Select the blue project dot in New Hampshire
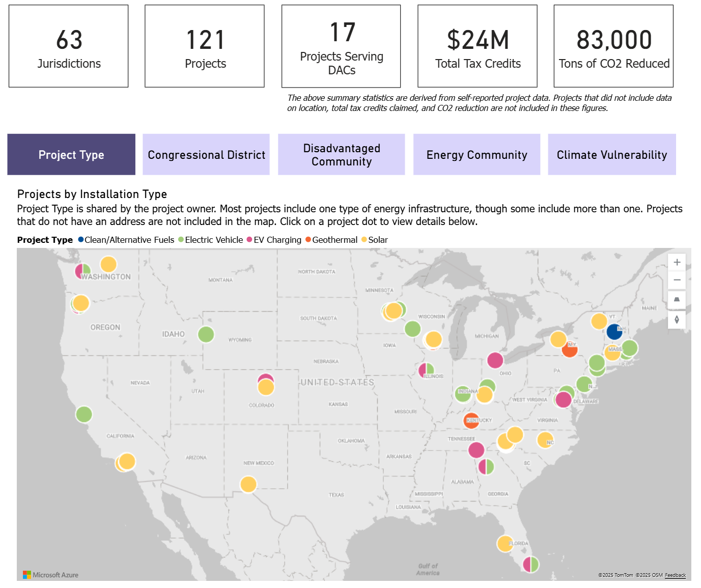Viewport: 701px width, 588px height. [614, 331]
